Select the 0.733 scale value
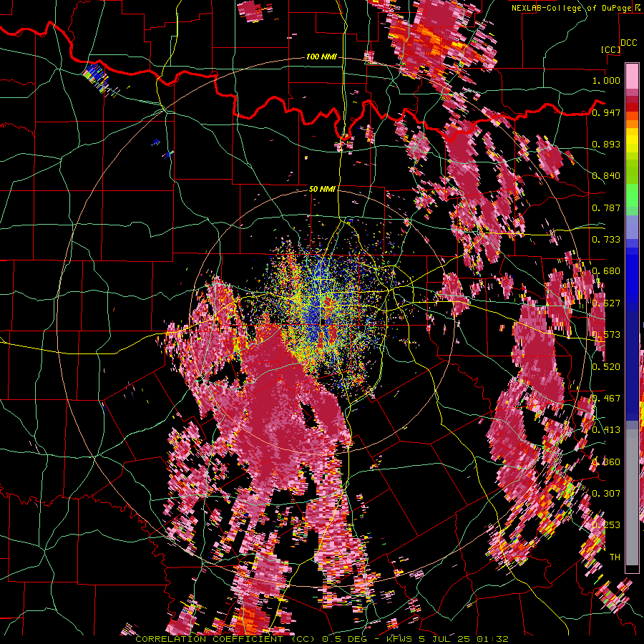Viewport: 644px width, 644px height. coord(606,240)
